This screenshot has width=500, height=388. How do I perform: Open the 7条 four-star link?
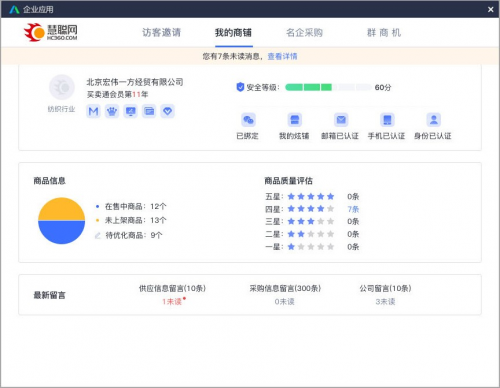pyautogui.click(x=353, y=209)
